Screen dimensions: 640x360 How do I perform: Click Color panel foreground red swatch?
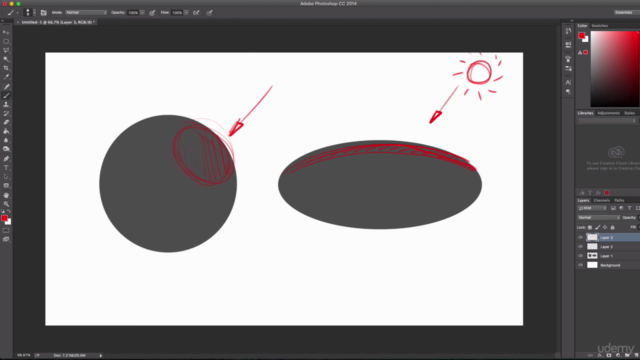[x=582, y=36]
